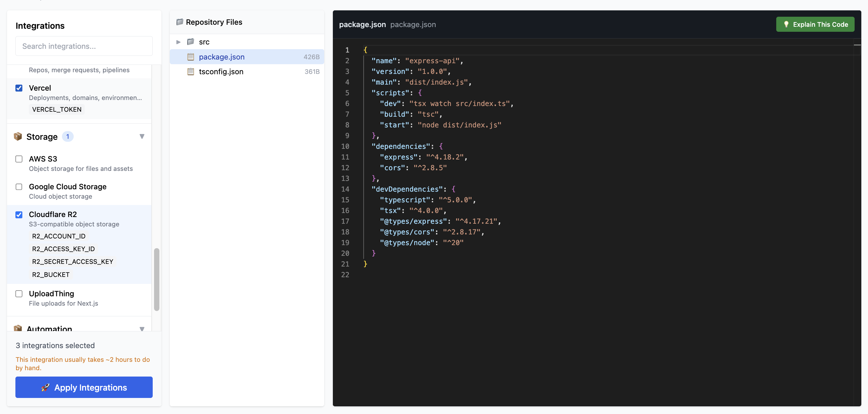Enable the AWS S3 integration

coord(19,159)
